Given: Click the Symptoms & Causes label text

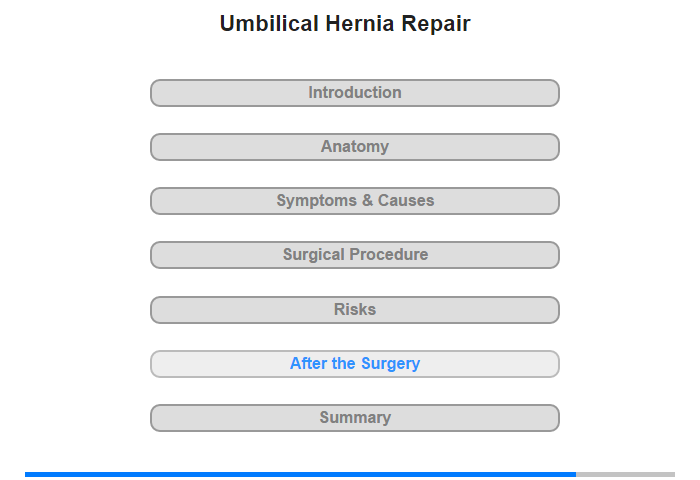Looking at the screenshot, I should click(x=355, y=200).
